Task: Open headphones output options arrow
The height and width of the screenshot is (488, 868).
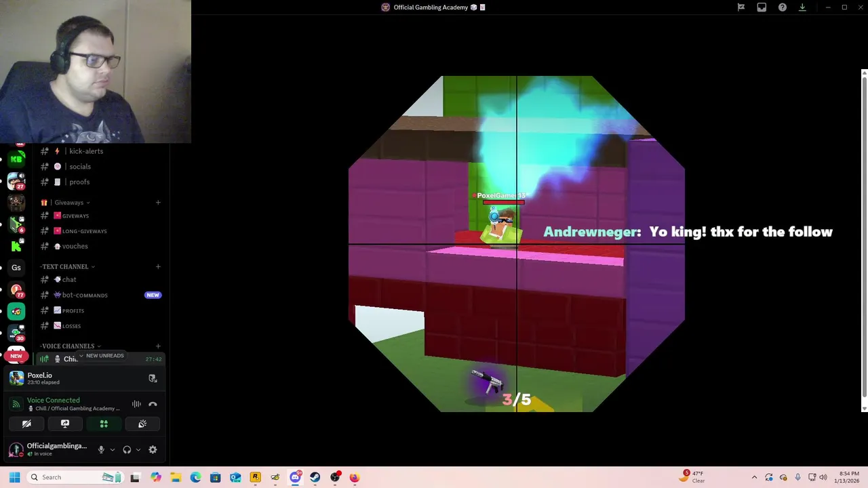Action: [x=138, y=449]
